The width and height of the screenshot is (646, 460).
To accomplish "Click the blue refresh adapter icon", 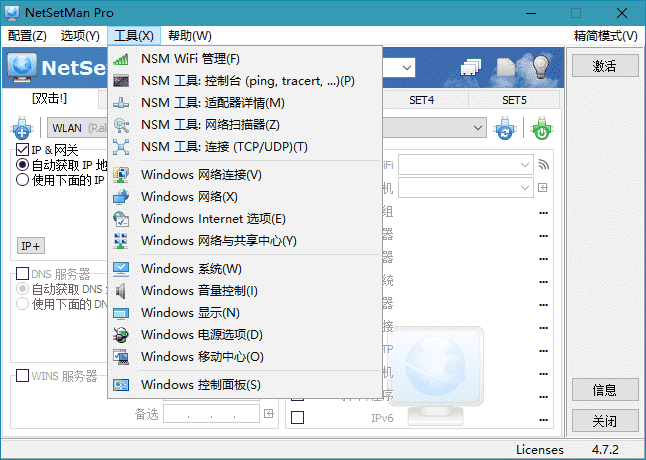I will click(506, 128).
